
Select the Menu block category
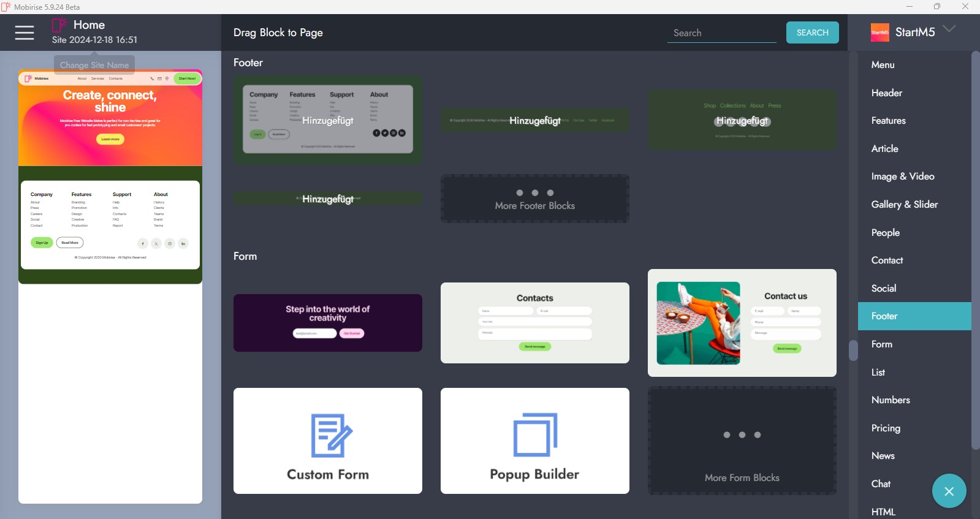(x=883, y=65)
